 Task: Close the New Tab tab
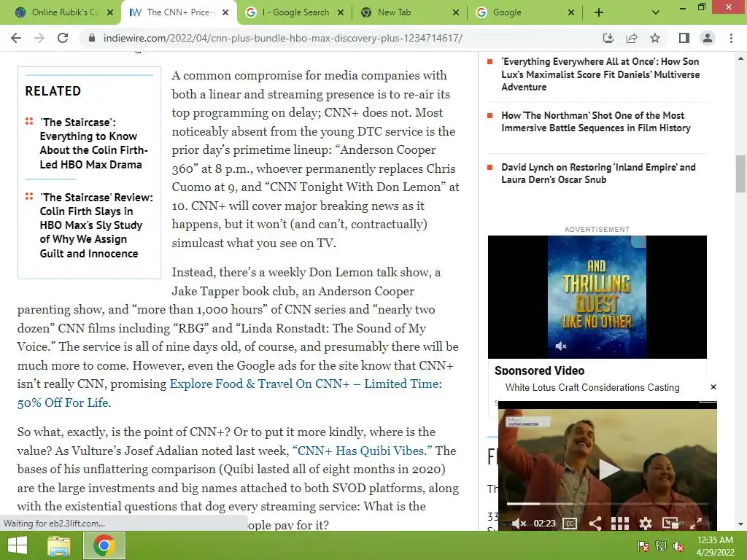[456, 12]
